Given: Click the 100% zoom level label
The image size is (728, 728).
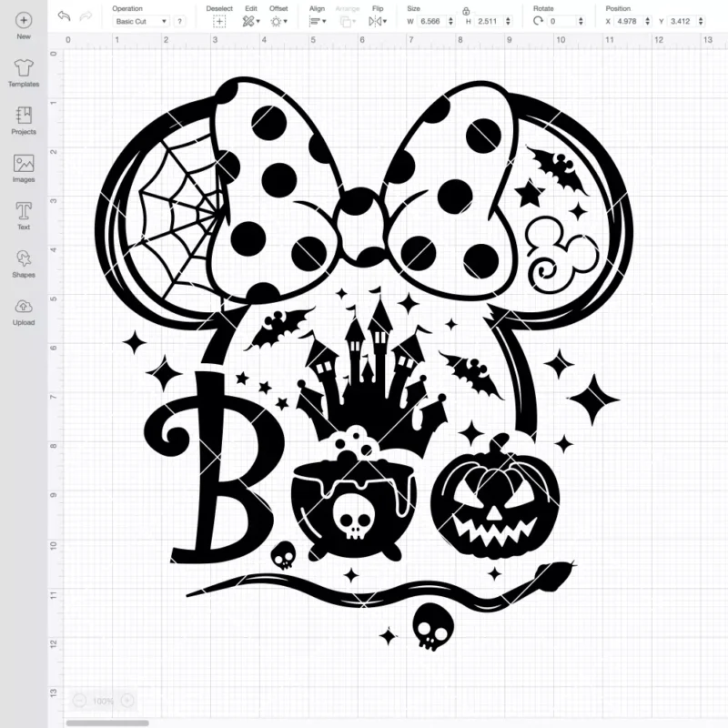Looking at the screenshot, I should coord(103,701).
